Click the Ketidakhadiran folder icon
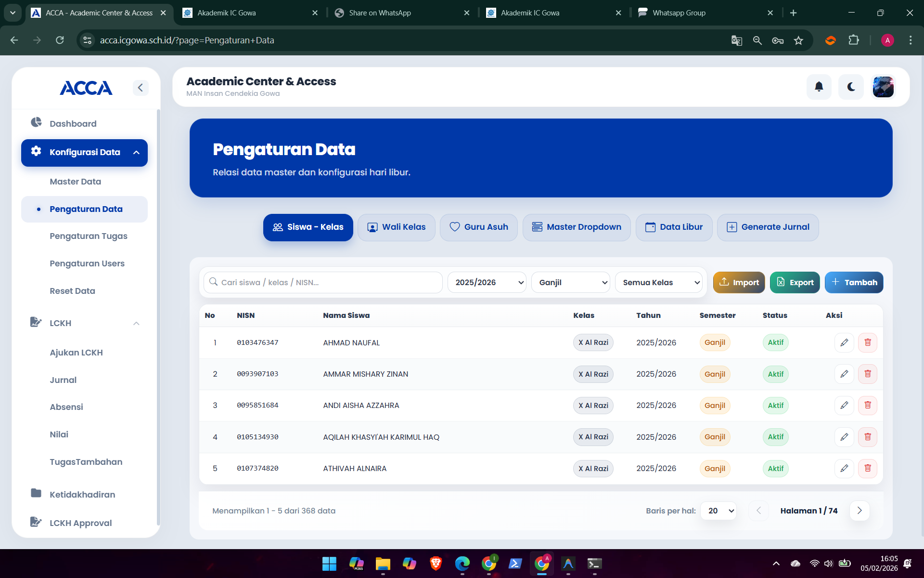This screenshot has width=924, height=578. tap(36, 493)
